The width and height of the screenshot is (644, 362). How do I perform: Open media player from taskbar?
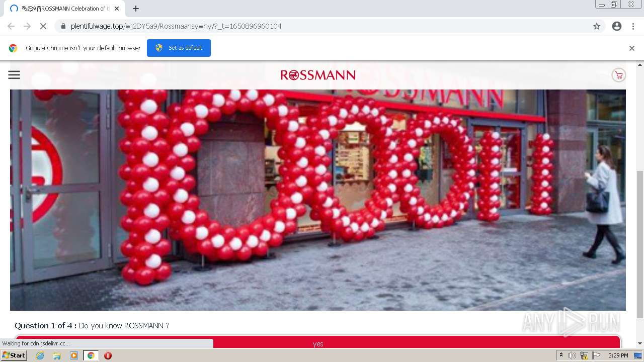click(x=74, y=355)
